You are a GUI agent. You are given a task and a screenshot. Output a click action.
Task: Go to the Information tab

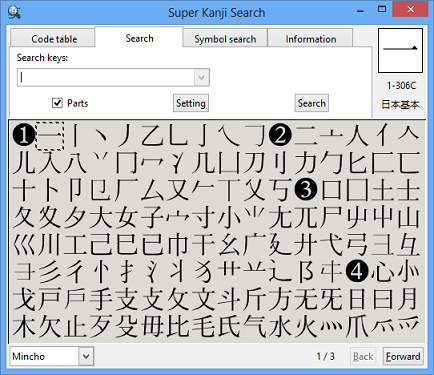pyautogui.click(x=311, y=39)
